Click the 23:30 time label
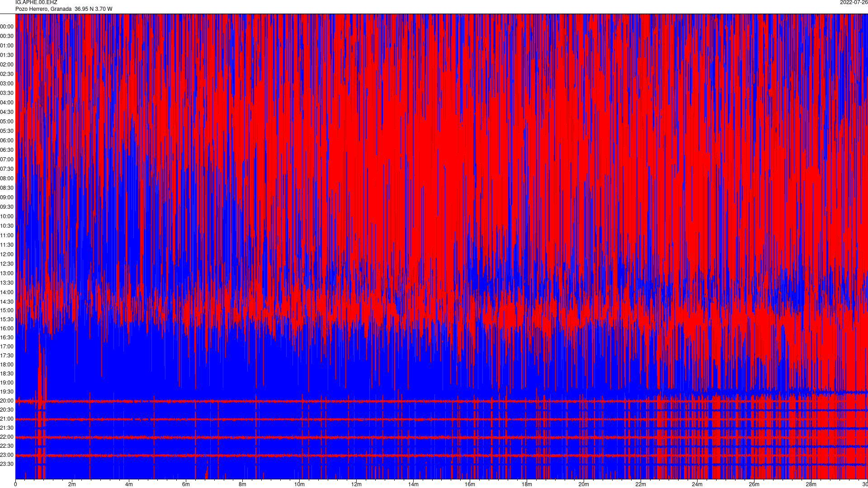Viewport: 868px width, 488px height. 7,464
